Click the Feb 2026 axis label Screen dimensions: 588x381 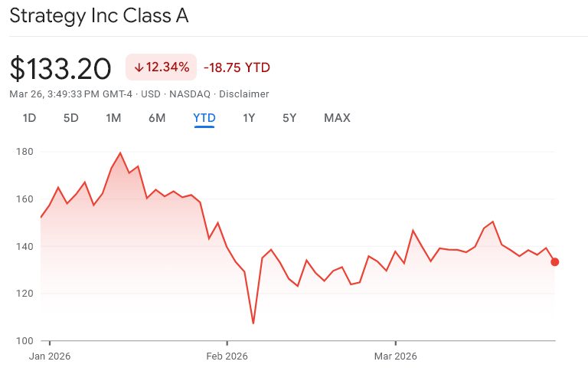coord(227,356)
